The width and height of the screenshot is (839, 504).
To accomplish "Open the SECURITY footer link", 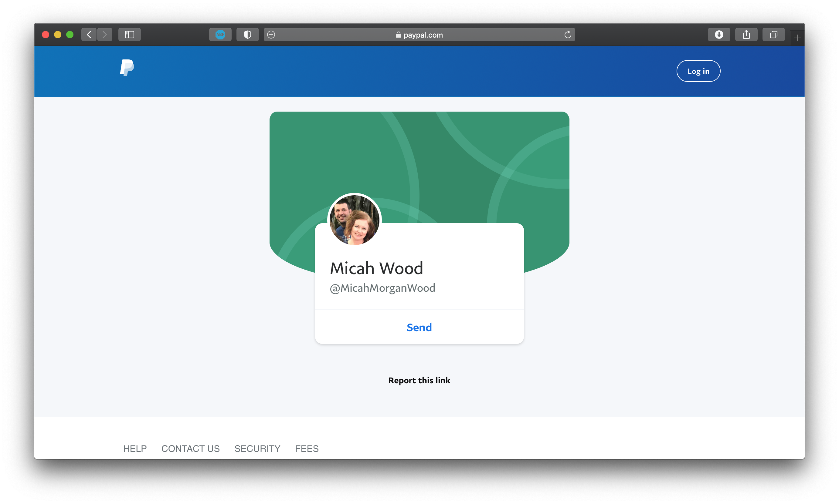I will 257,449.
